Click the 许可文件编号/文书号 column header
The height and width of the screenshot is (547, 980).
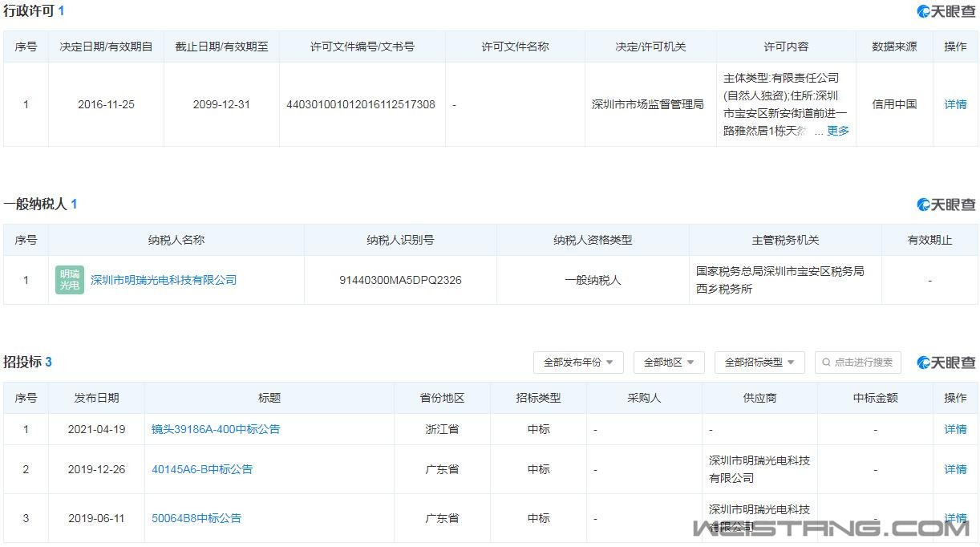[x=362, y=47]
